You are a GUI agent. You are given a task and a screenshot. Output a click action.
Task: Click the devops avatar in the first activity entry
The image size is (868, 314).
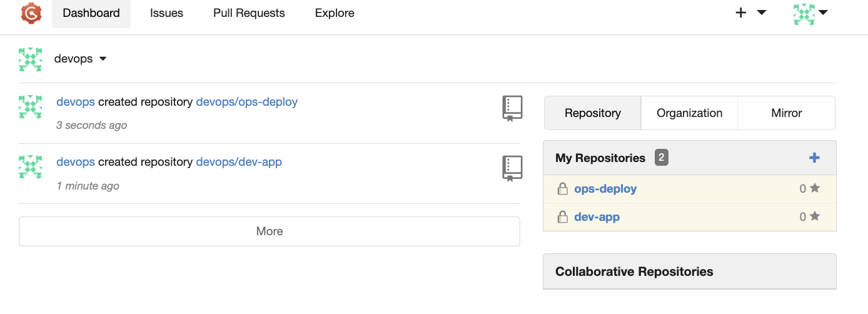click(x=31, y=107)
